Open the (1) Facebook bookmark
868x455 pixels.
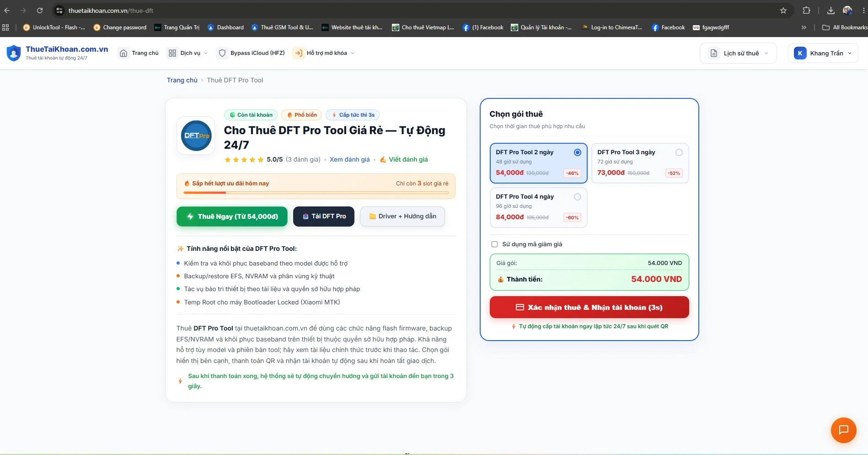pos(483,27)
